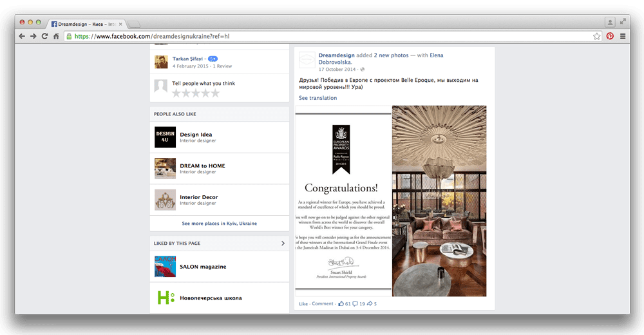This screenshot has height=335, width=644.
Task: Open the Congratulations award letter photo
Action: point(343,201)
